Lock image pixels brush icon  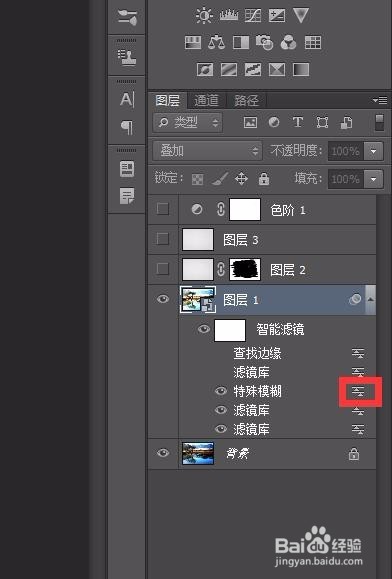pyautogui.click(x=220, y=179)
